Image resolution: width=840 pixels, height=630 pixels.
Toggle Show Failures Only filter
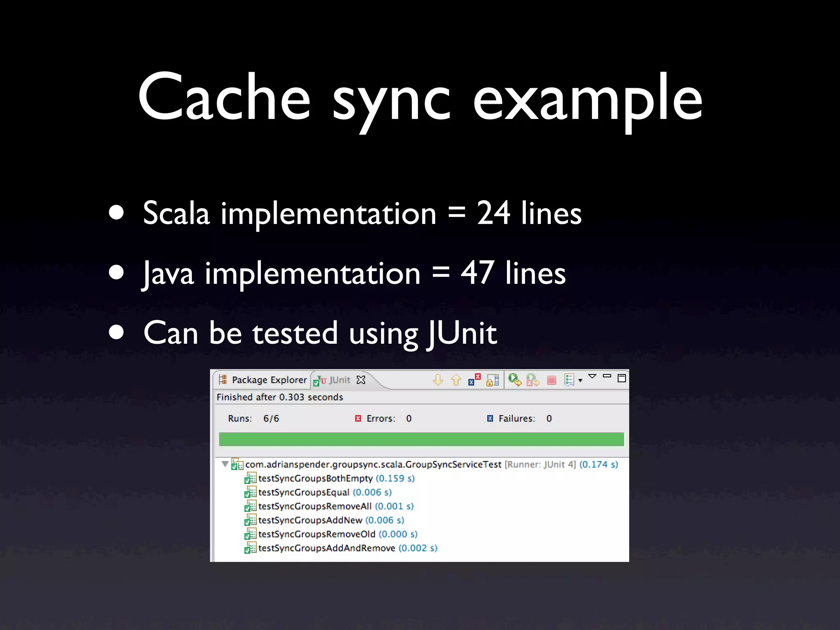(x=475, y=380)
